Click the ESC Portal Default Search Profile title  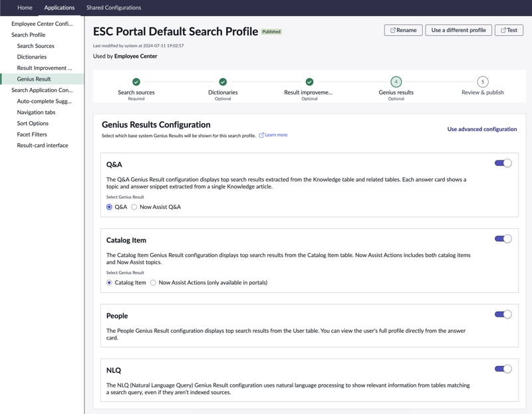(x=176, y=31)
